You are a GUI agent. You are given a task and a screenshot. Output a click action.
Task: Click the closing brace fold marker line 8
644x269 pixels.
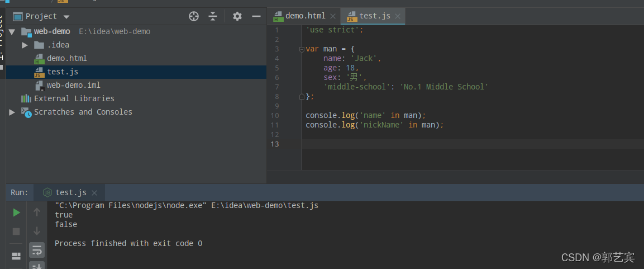302,97
